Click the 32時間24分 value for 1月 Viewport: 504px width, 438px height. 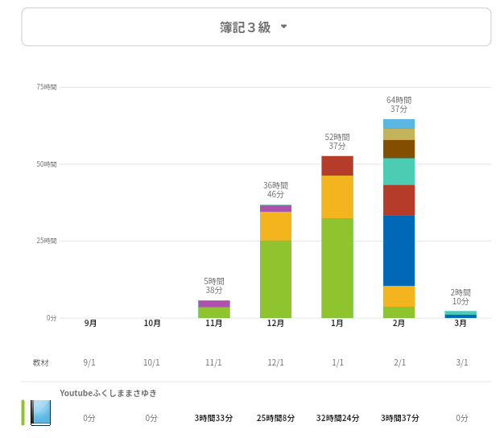pyautogui.click(x=337, y=418)
